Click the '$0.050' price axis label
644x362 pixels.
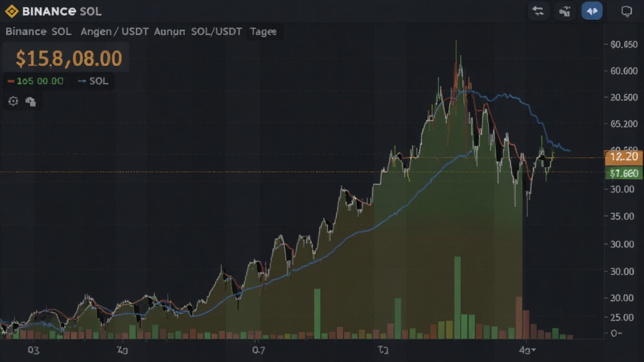pos(624,45)
